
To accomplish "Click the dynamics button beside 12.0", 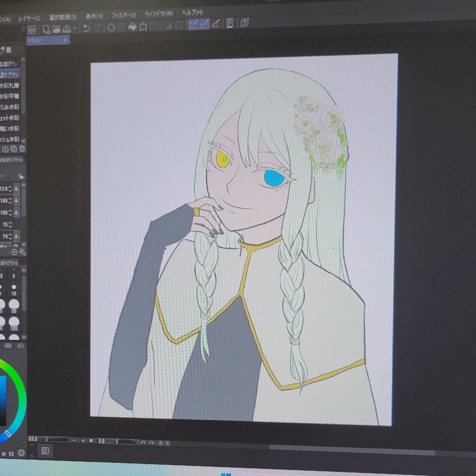I will [x=17, y=189].
